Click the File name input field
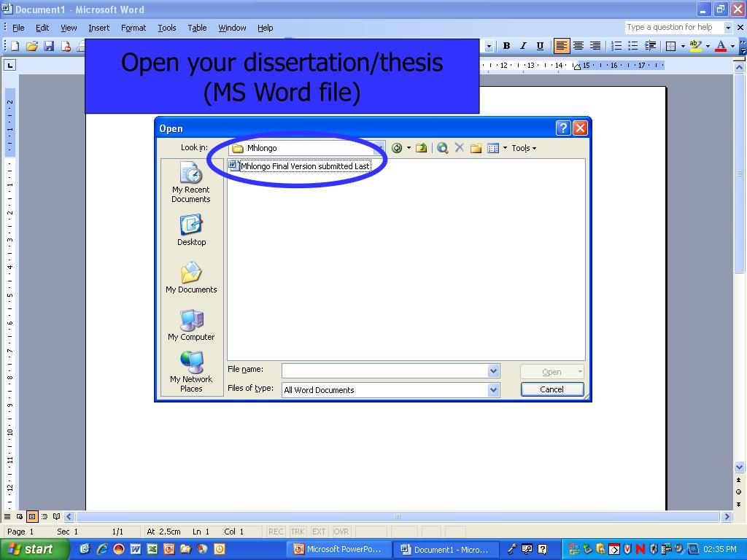Image resolution: width=747 pixels, height=560 pixels. pyautogui.click(x=385, y=370)
